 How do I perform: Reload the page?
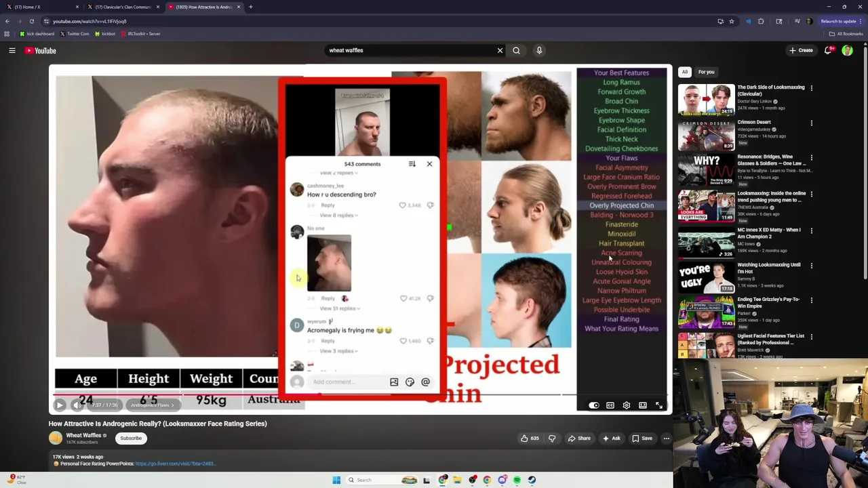click(31, 21)
